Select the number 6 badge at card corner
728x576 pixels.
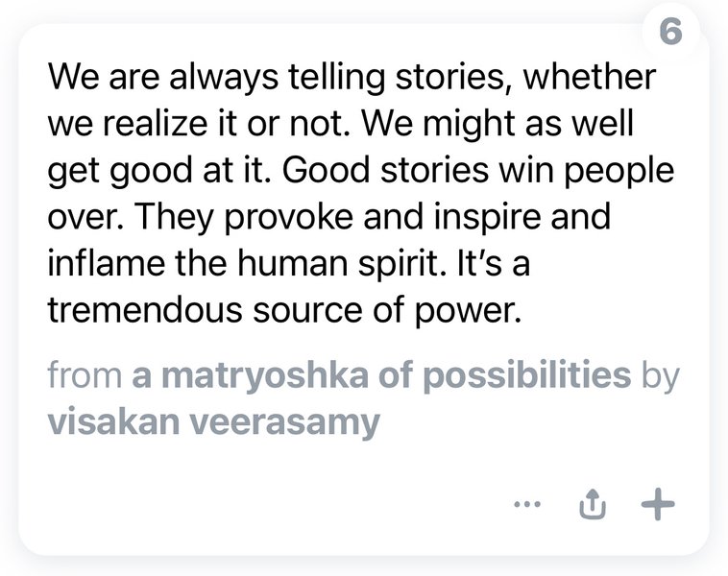pos(671,32)
